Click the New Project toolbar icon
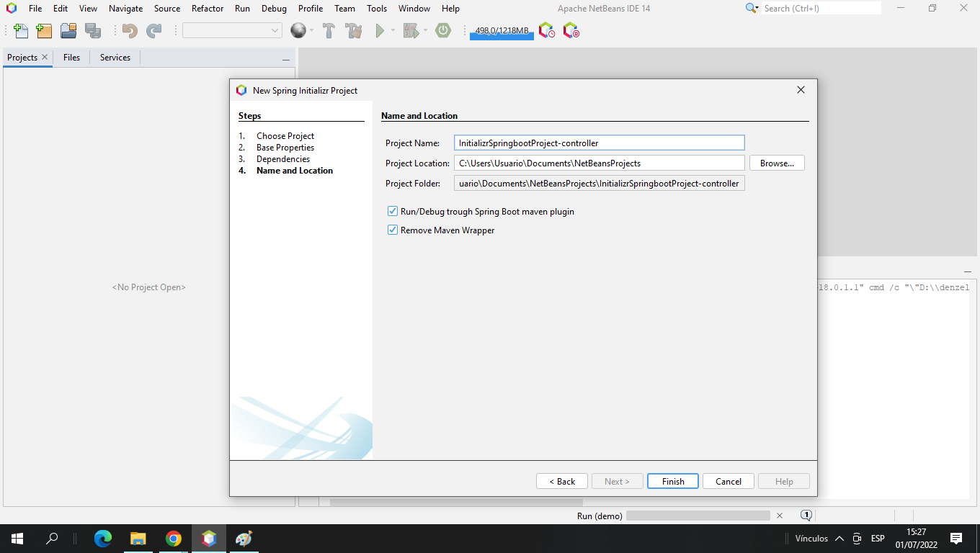 tap(44, 31)
